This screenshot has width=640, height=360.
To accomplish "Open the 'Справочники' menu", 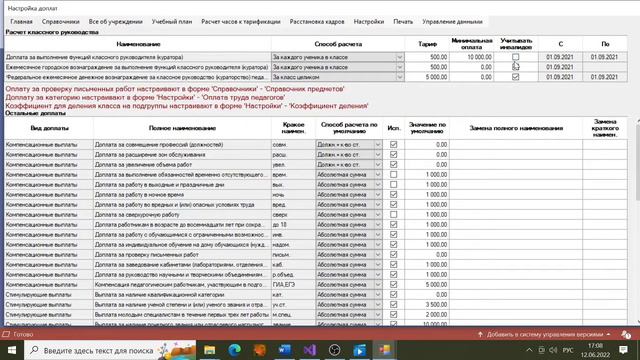I will point(60,22).
